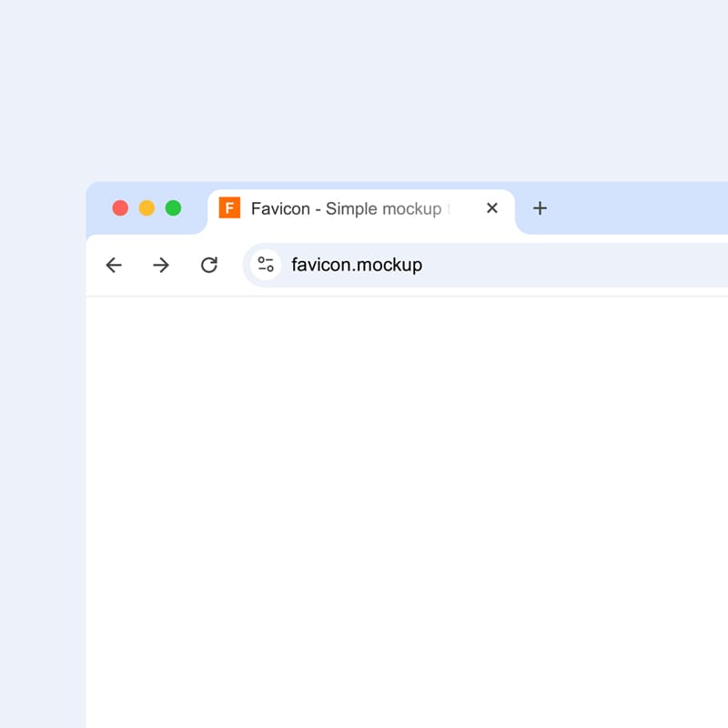Close the Favicon mockup tab with the X
The height and width of the screenshot is (728, 728).
click(491, 208)
